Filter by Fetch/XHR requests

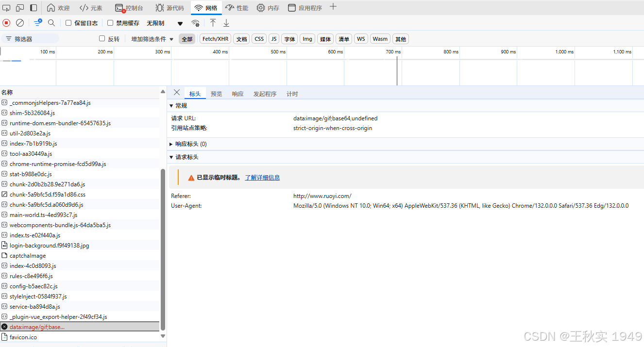pyautogui.click(x=215, y=39)
